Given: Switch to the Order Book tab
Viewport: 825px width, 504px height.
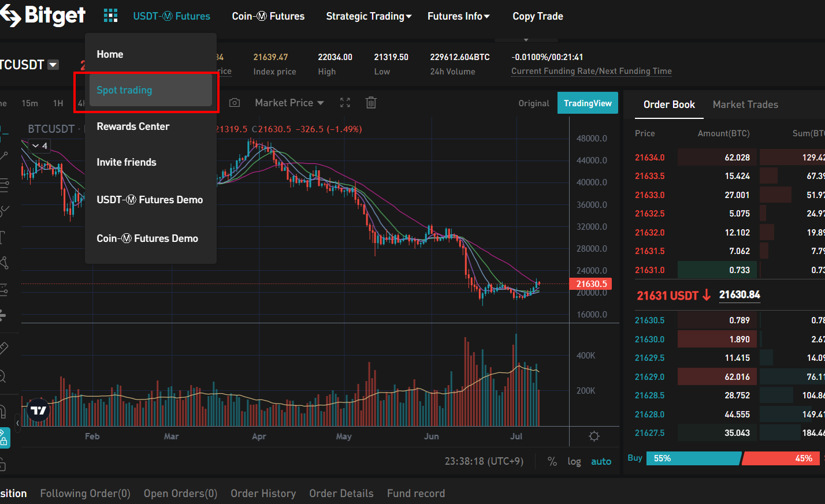Looking at the screenshot, I should click(x=669, y=104).
